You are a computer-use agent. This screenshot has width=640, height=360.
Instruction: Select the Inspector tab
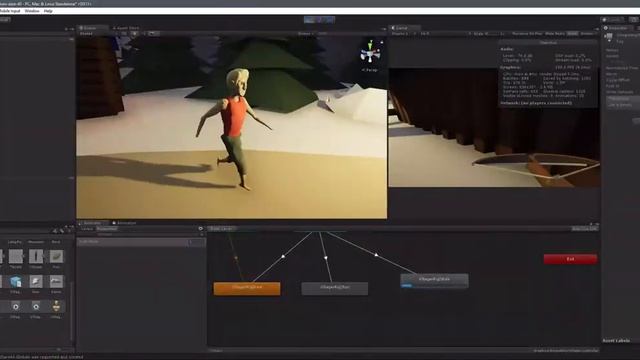616,28
